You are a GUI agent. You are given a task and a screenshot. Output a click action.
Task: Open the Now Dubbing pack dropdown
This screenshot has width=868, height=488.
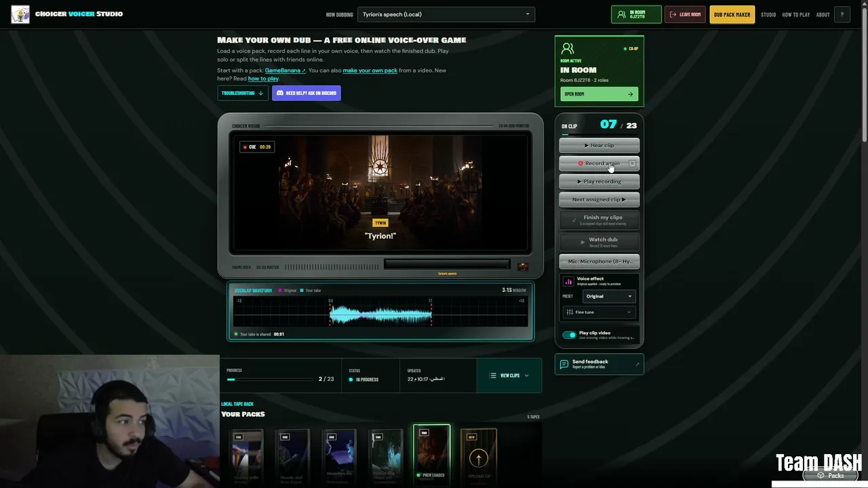[446, 14]
